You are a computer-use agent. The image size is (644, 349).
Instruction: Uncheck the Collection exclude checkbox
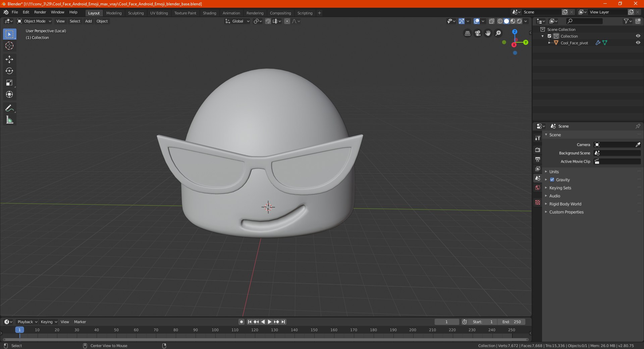[x=549, y=36]
